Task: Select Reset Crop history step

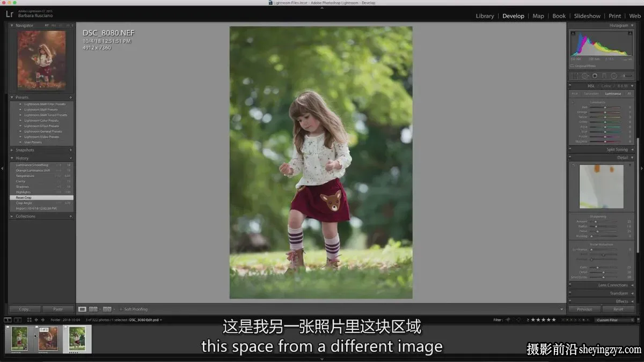Action: click(41, 197)
